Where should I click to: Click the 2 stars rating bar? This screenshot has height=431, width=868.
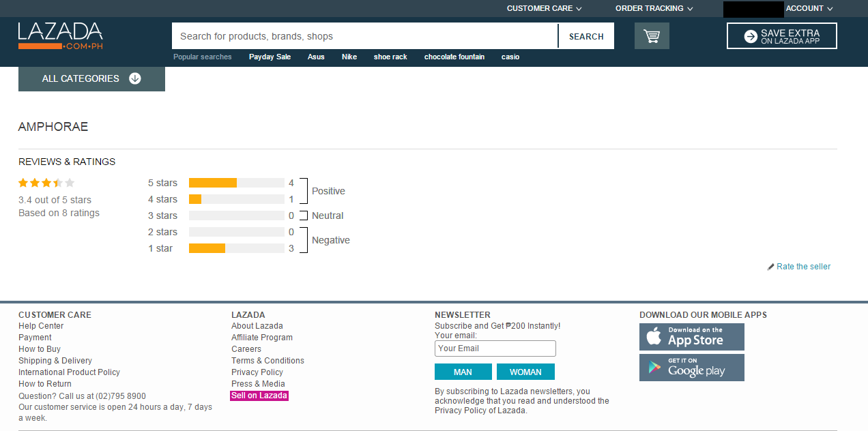point(237,232)
